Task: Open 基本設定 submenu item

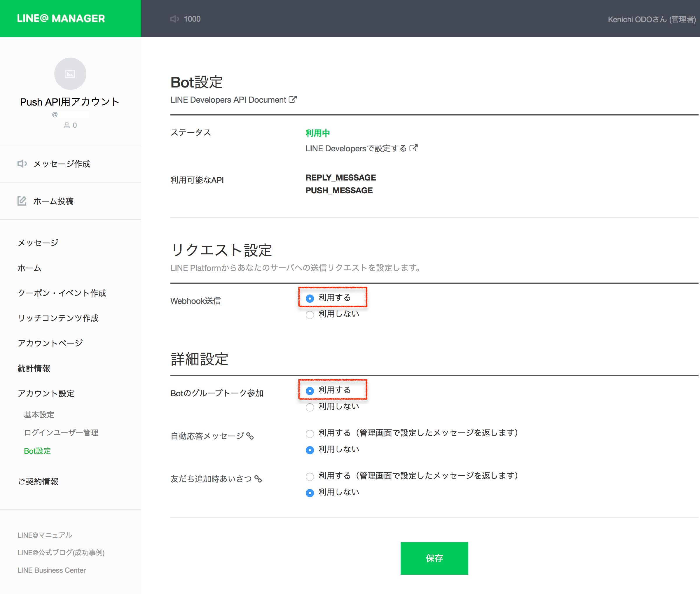Action: 39,415
